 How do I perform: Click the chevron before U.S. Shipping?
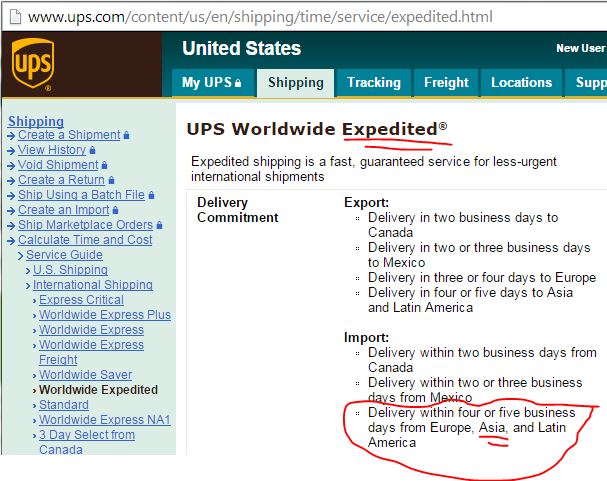coord(28,271)
